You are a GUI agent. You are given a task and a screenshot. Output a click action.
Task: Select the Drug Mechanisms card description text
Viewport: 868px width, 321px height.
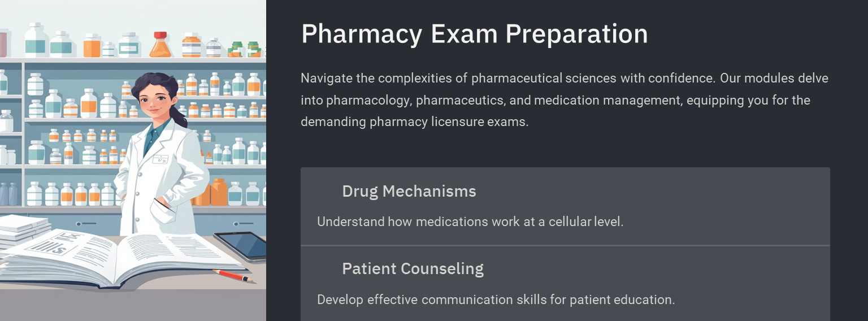pos(470,222)
